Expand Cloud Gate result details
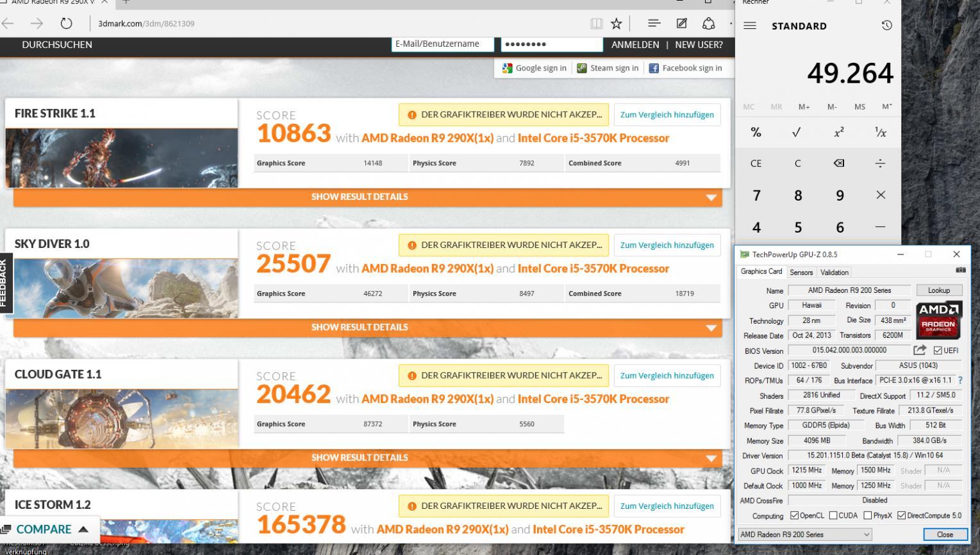This screenshot has width=980, height=555. point(367,458)
